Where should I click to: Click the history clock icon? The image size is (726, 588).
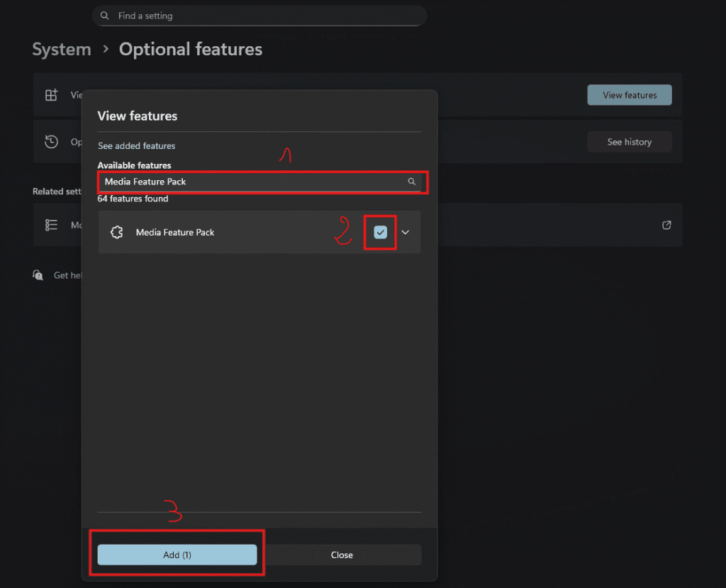(51, 142)
